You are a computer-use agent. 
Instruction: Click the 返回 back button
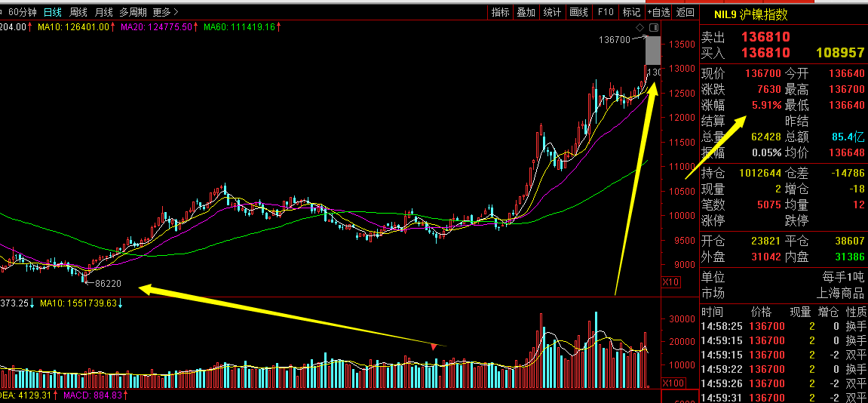click(x=686, y=12)
